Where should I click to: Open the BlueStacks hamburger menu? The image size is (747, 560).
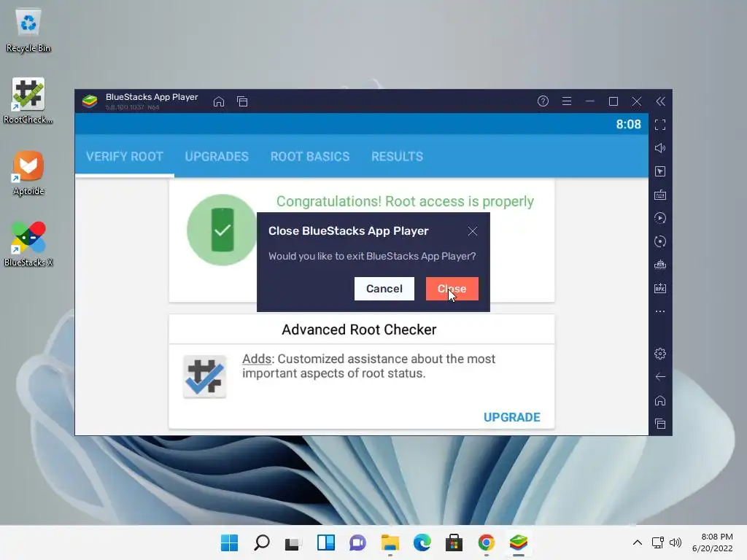coord(566,101)
